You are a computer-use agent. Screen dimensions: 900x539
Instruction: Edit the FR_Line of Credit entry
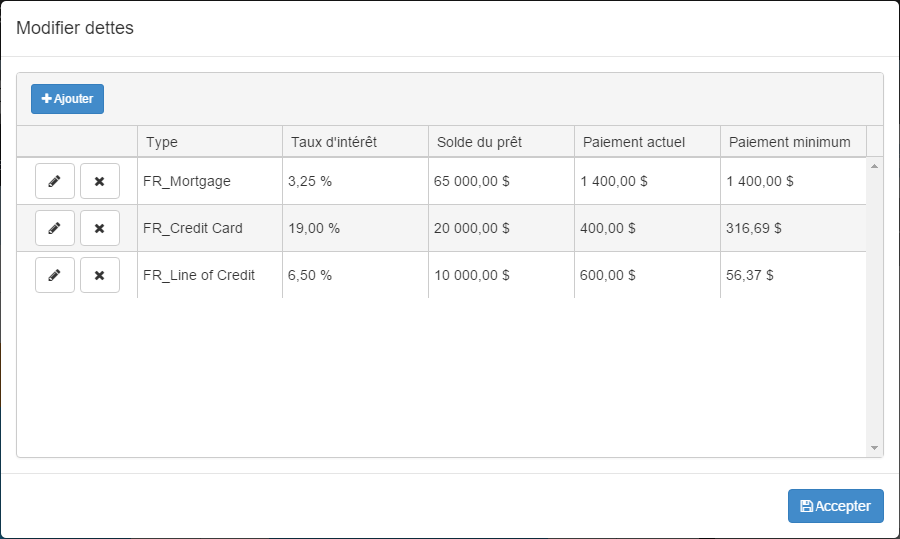click(55, 275)
